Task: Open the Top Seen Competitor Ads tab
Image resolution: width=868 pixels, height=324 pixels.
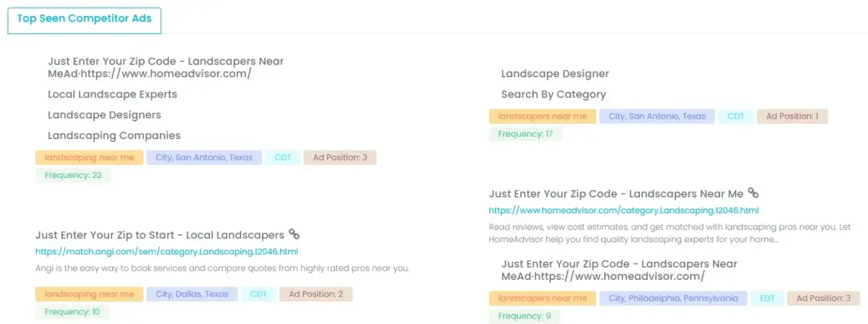Action: coord(85,20)
